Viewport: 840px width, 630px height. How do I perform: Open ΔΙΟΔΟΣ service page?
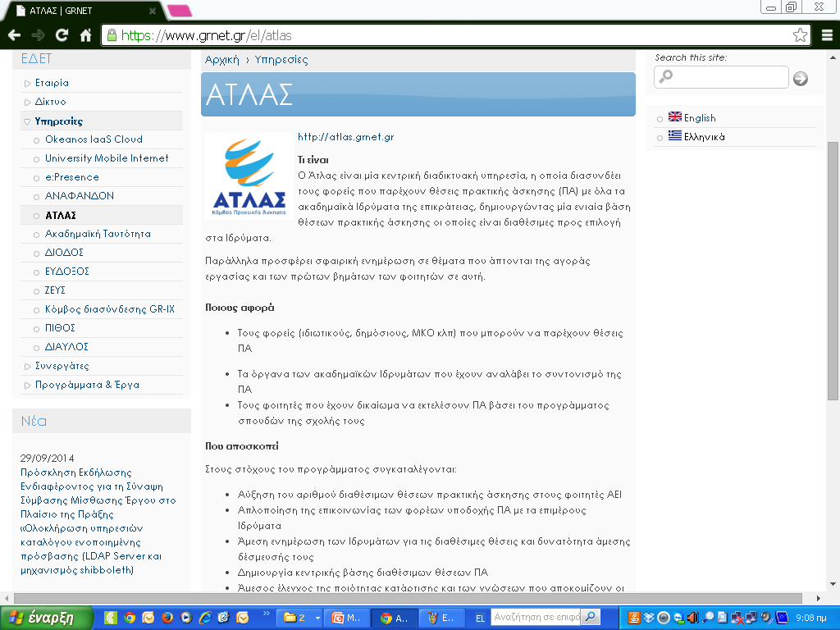[x=64, y=253]
